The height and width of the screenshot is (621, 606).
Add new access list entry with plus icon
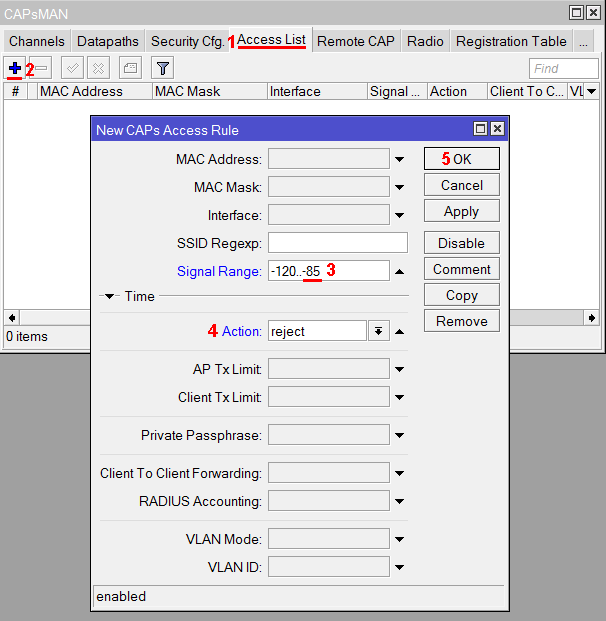(x=15, y=68)
